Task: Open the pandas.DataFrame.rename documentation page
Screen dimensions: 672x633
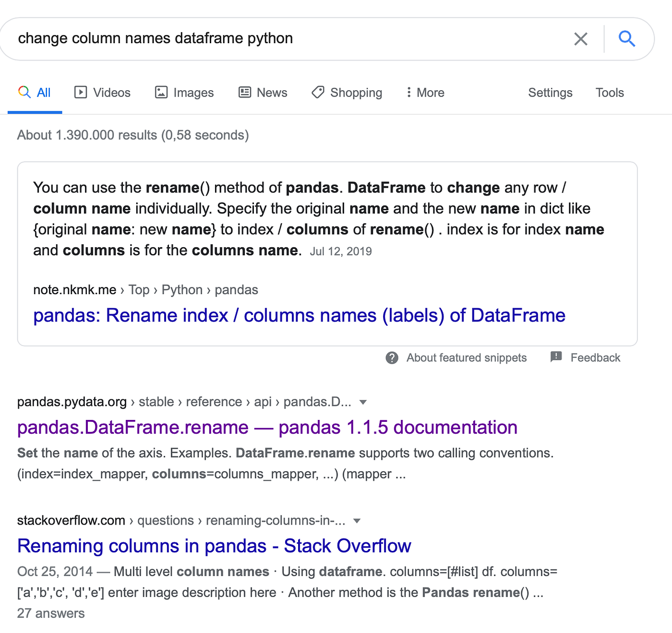Action: 267,427
